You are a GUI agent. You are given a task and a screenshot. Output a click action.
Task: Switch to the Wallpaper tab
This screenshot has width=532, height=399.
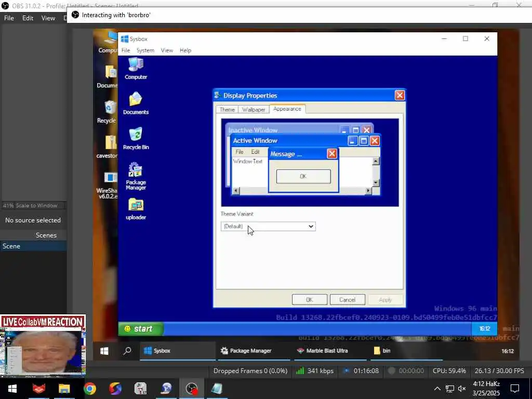point(254,110)
